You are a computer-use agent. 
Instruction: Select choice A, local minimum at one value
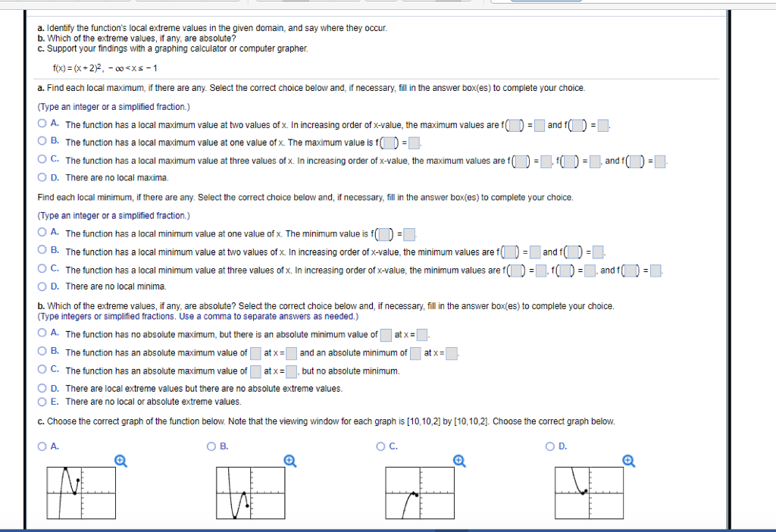[x=42, y=233]
